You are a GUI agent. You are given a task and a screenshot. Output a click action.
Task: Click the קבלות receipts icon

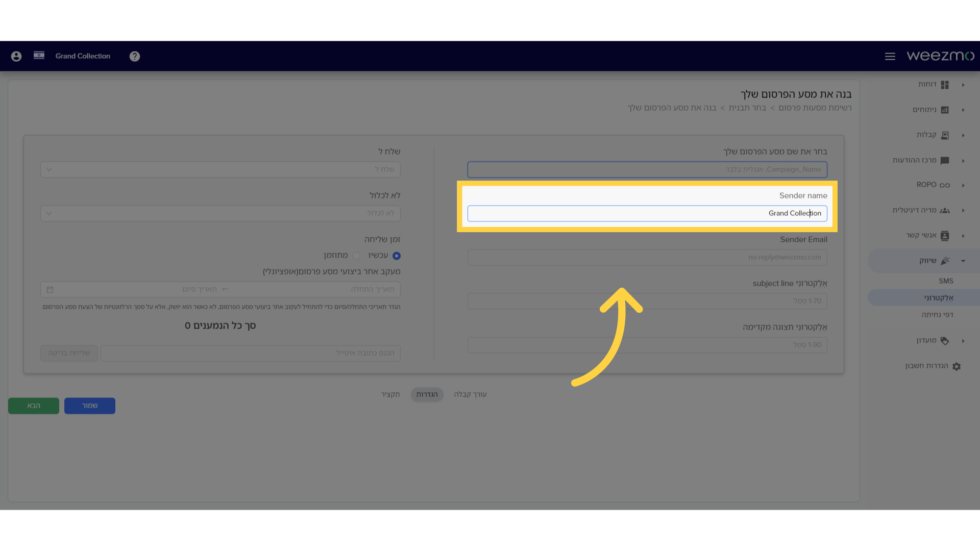coord(945,135)
